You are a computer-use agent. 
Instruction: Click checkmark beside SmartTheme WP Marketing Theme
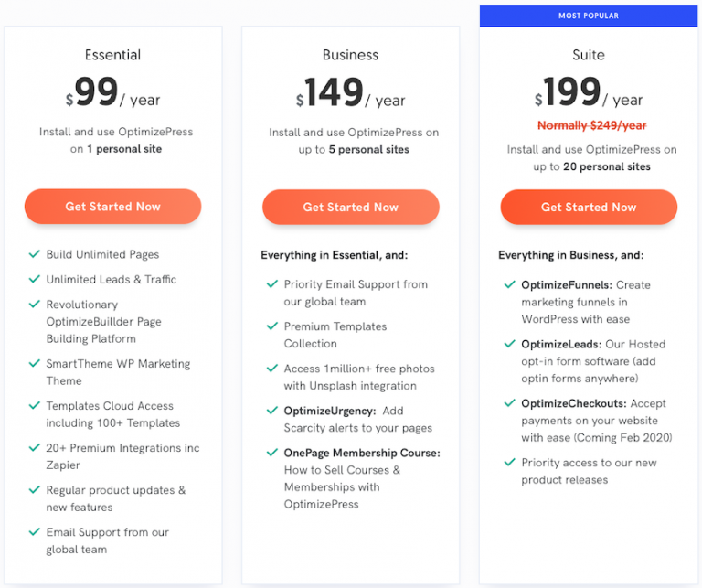point(35,363)
